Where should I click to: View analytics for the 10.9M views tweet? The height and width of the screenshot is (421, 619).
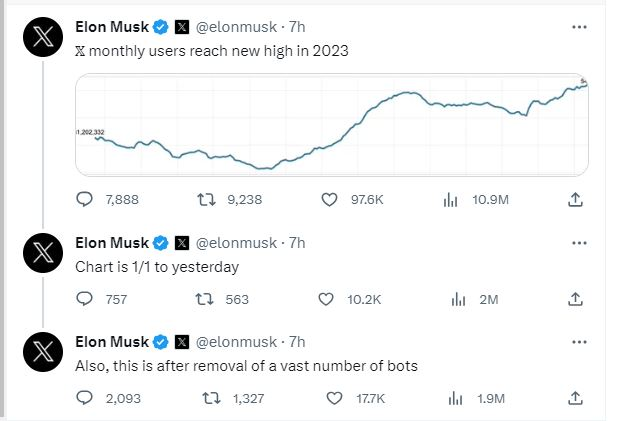coord(451,200)
